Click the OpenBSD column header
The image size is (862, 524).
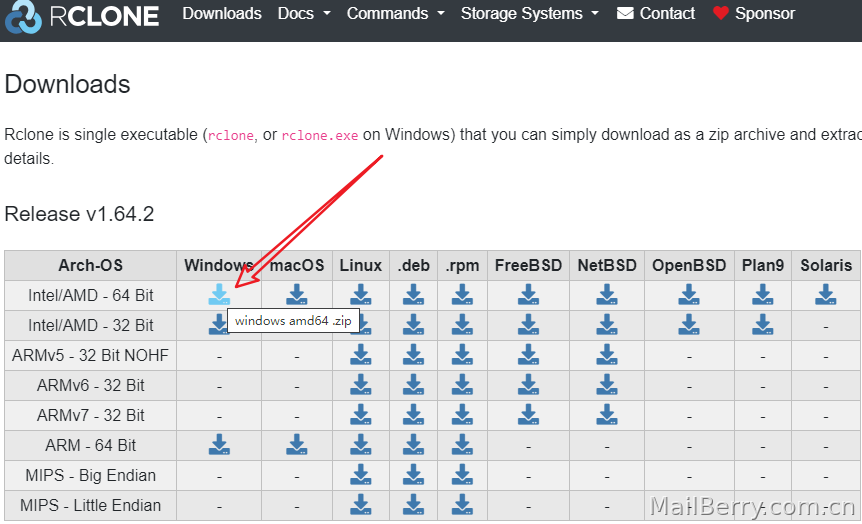pos(689,266)
